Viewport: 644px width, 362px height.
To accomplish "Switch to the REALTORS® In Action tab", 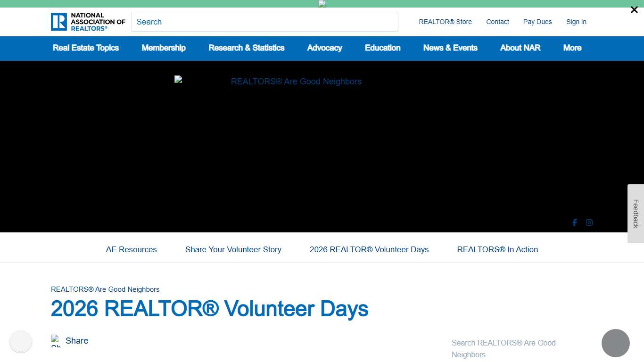I will (x=497, y=249).
